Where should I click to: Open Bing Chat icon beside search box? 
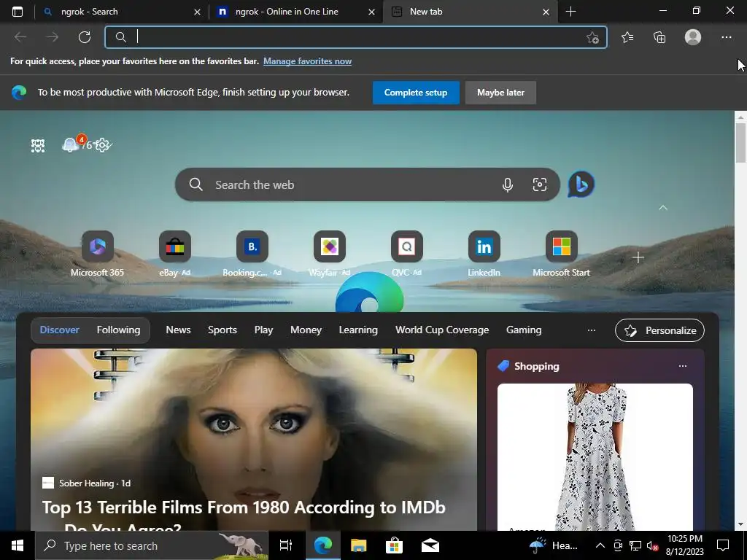[581, 184]
